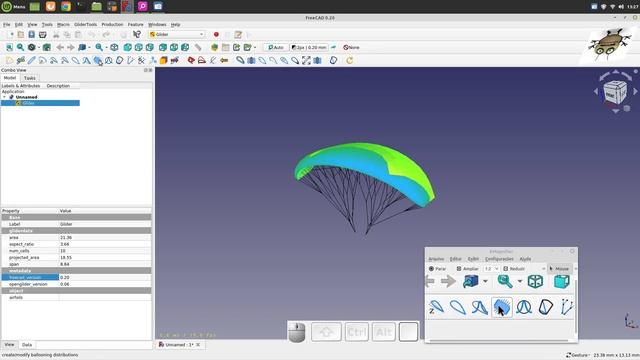Screen dimensions: 640x360
Task: Collapse the gliderdata property group
Action: (x=76, y=231)
